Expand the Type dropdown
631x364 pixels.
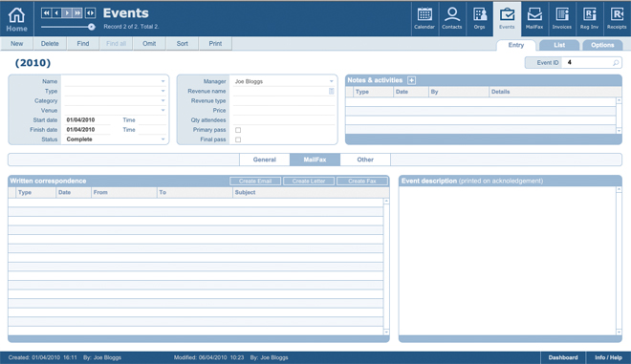[163, 91]
